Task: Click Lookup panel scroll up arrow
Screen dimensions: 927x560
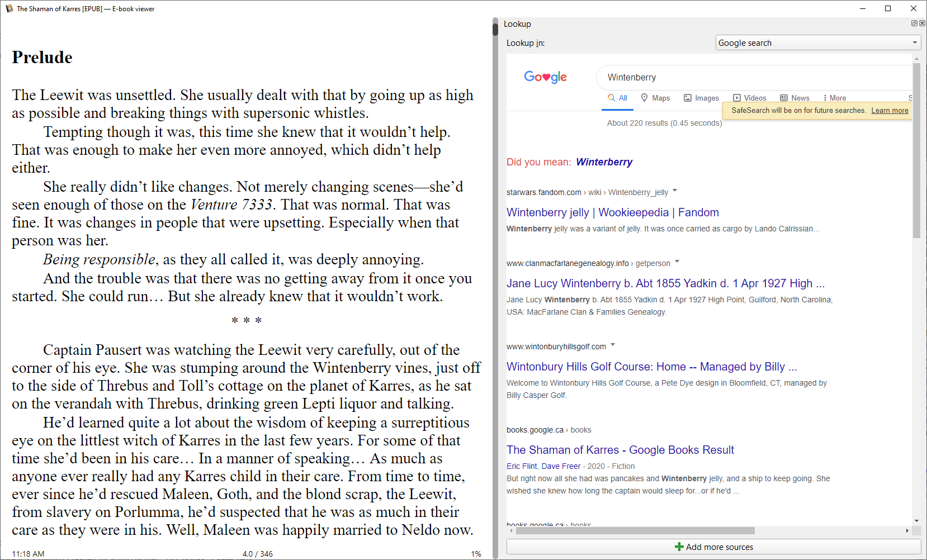Action: (916, 58)
